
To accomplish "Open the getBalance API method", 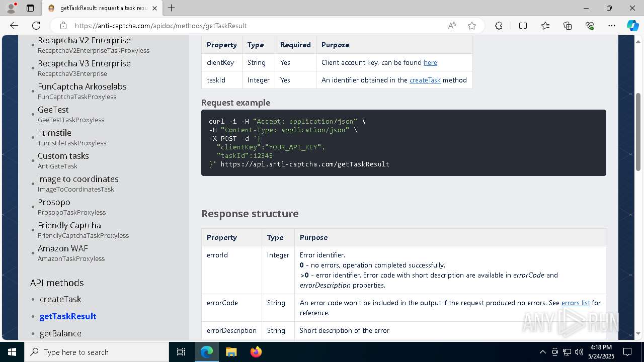I will 60,333.
